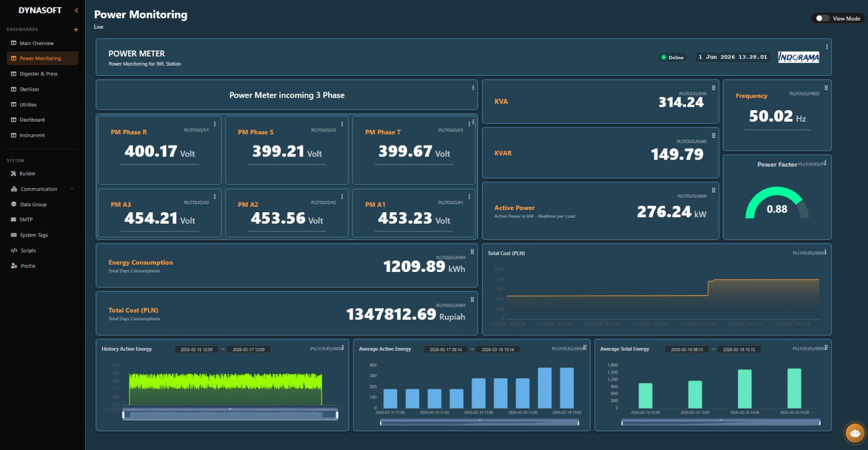This screenshot has height=450, width=868.
Task: Open History Active Energy chart menu
Action: [343, 347]
